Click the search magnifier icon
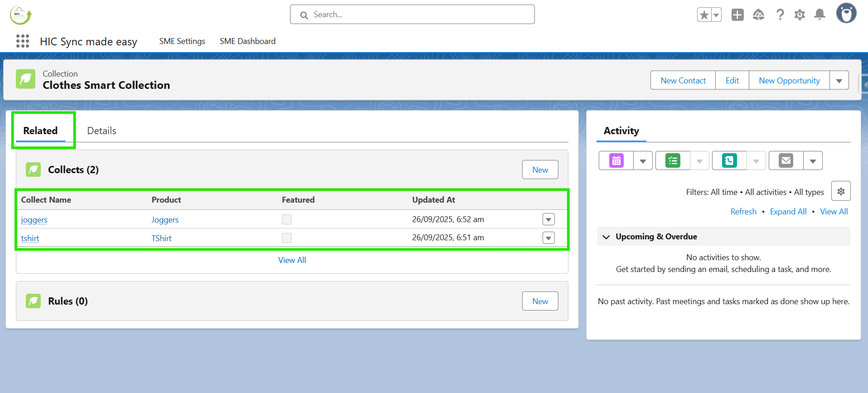 [304, 15]
